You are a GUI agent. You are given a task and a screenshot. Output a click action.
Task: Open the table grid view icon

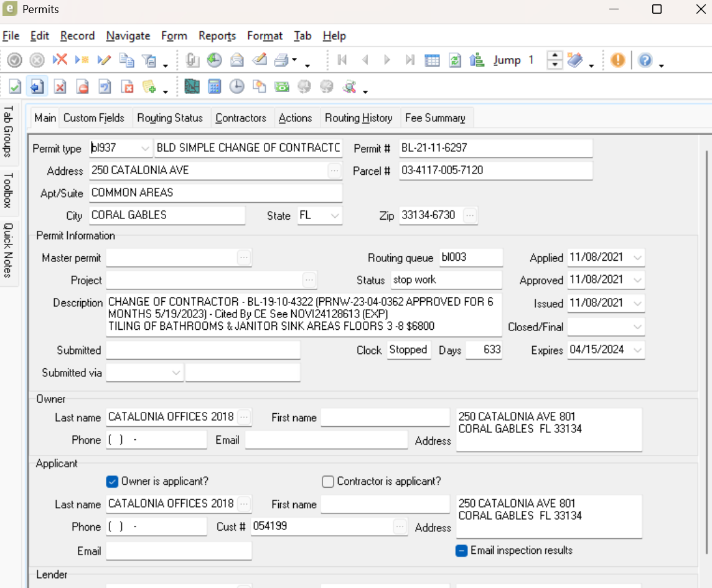(x=432, y=60)
